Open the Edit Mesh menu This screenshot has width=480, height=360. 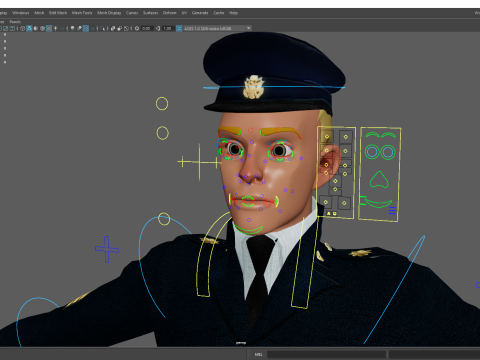58,13
